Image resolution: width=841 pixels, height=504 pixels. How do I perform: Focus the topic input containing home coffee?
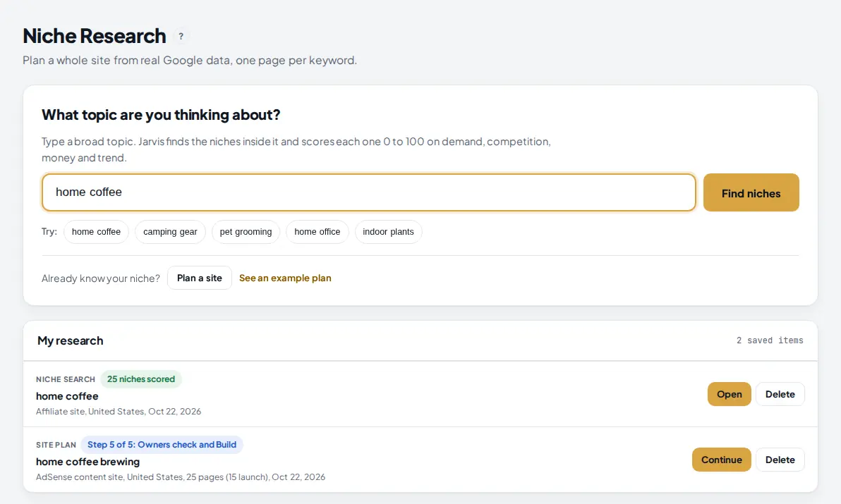click(369, 192)
